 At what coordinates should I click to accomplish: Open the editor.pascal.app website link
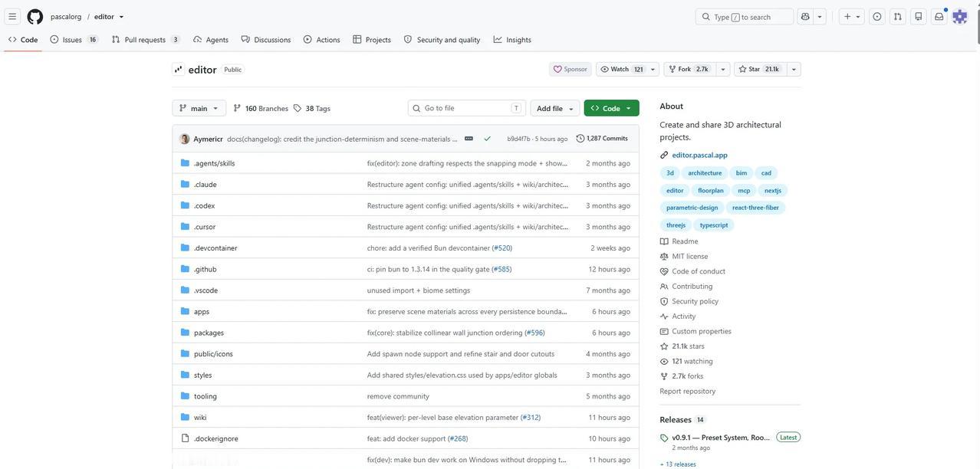point(699,155)
